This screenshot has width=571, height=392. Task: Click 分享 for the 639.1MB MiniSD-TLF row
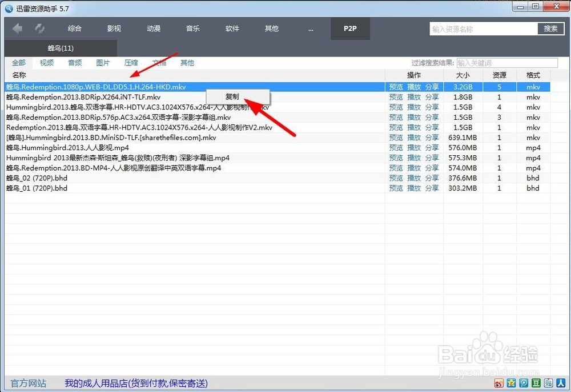(432, 138)
